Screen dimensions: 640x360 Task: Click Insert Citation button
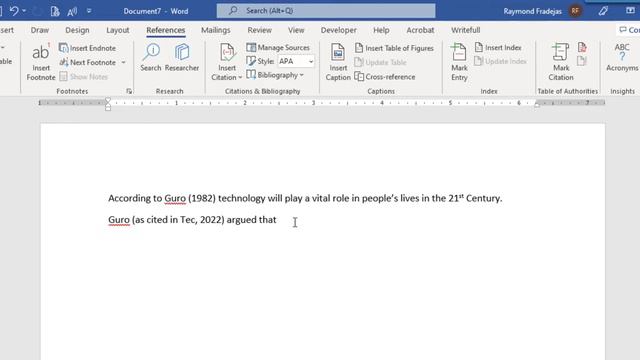[227, 62]
